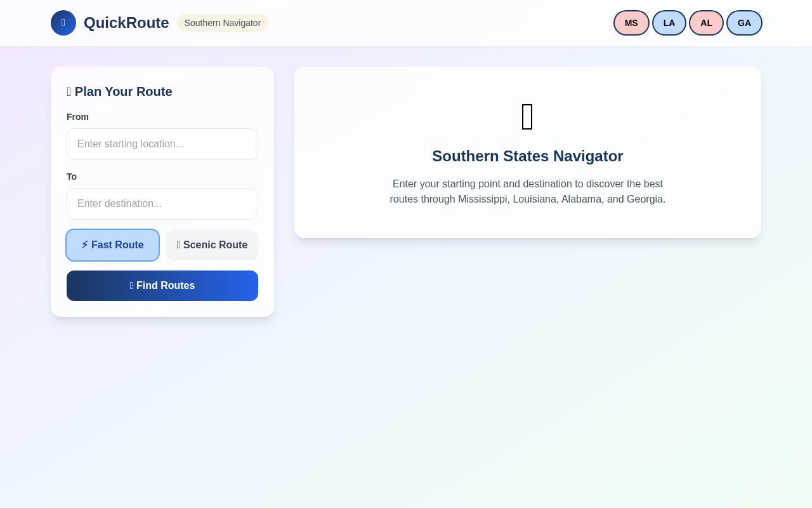Click the icon inside the Scenic Route button
This screenshot has height=508, width=812.
pyautogui.click(x=178, y=244)
